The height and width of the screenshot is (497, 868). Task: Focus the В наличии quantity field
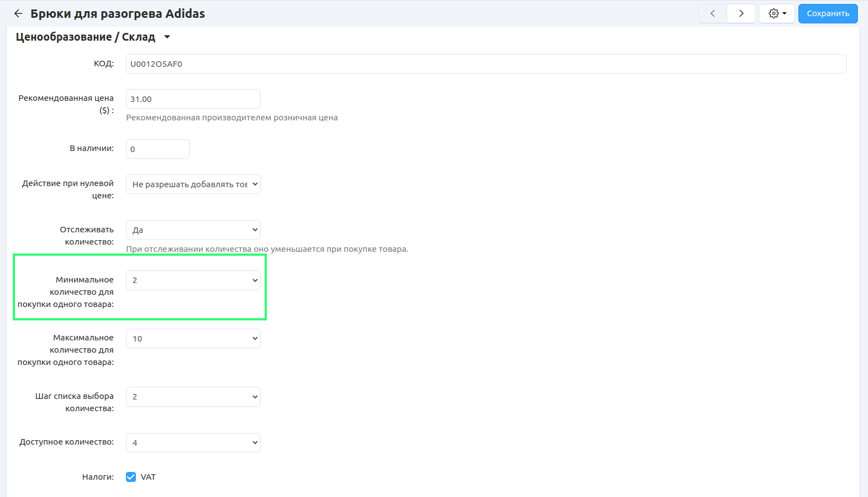click(158, 149)
